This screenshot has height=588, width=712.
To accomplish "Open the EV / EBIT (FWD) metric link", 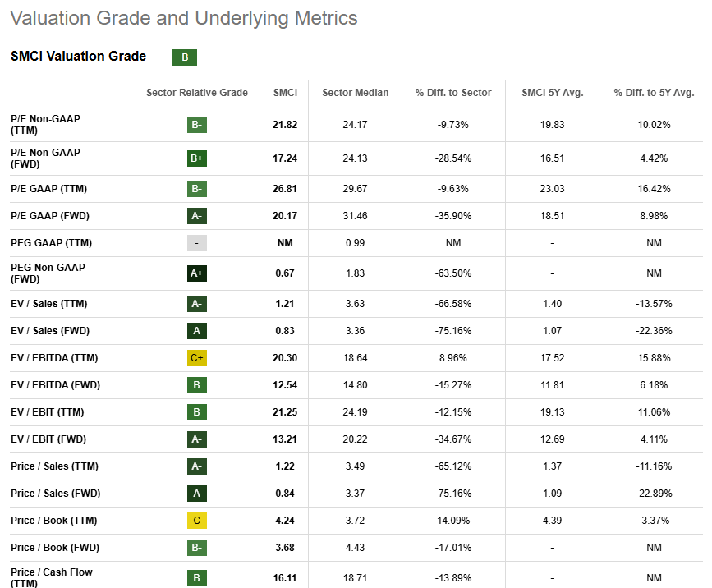I will (48, 439).
